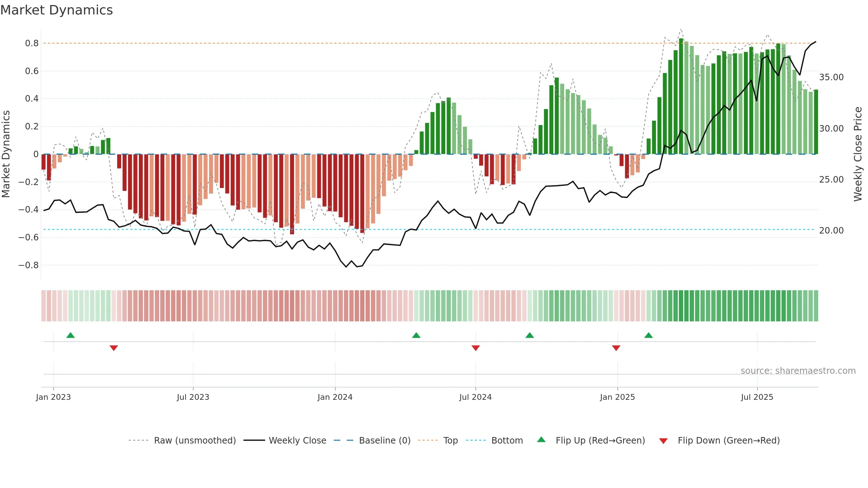The width and height of the screenshot is (868, 488).
Task: Click the tallest dark green bar above 0.8
Action: (x=681, y=96)
